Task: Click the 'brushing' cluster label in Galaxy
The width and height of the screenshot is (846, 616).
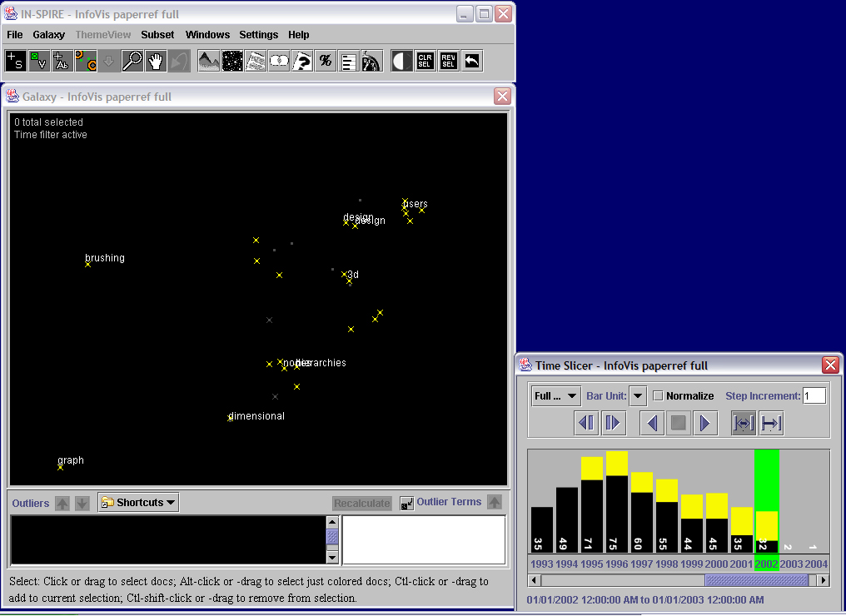Action: (x=105, y=258)
